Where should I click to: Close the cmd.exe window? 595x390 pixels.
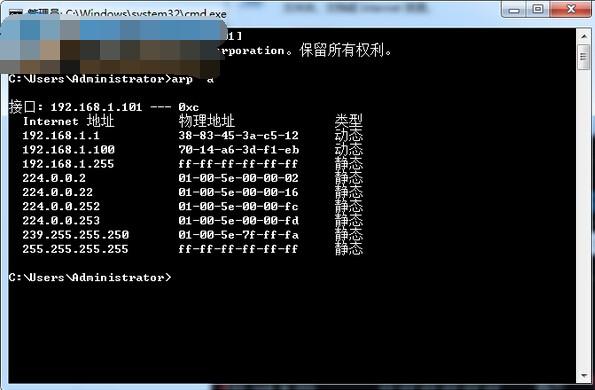point(570,9)
